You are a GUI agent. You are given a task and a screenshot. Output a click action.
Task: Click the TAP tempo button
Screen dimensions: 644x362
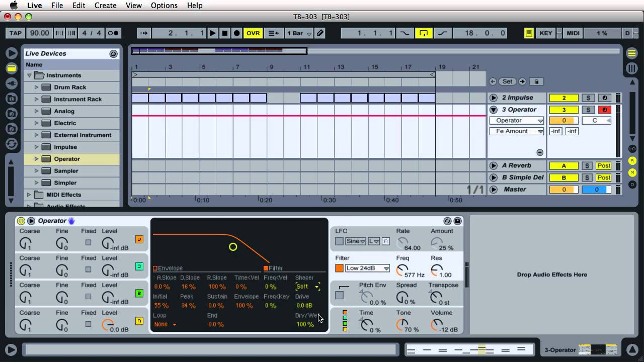[16, 33]
